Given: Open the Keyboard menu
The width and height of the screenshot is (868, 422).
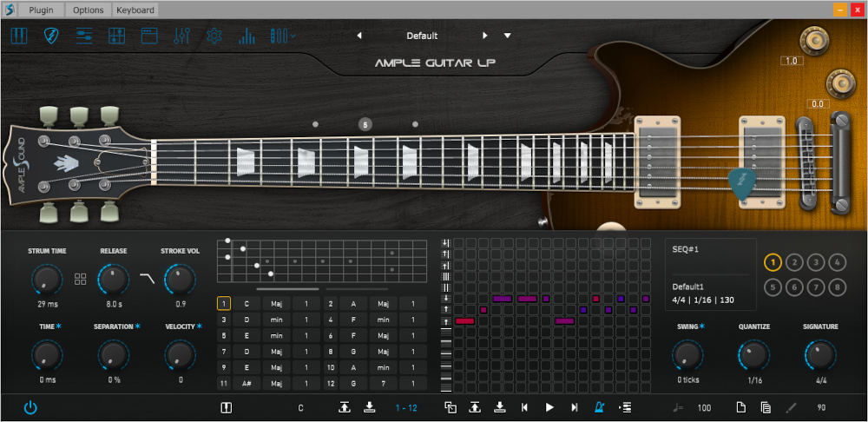Looking at the screenshot, I should click(x=135, y=10).
